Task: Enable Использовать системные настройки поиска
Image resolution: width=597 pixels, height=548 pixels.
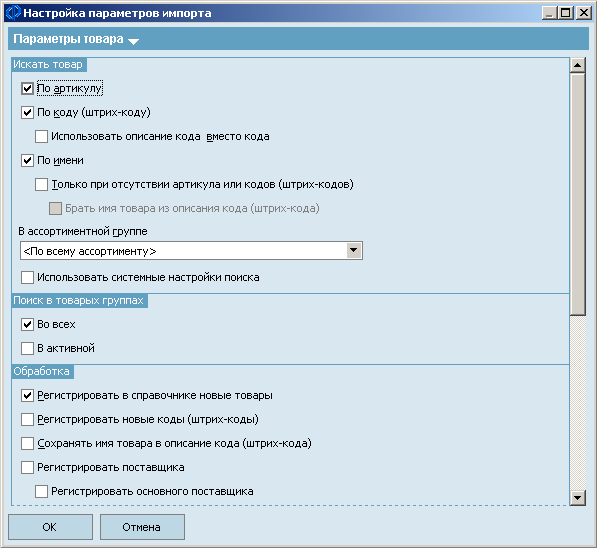Action: tap(27, 277)
